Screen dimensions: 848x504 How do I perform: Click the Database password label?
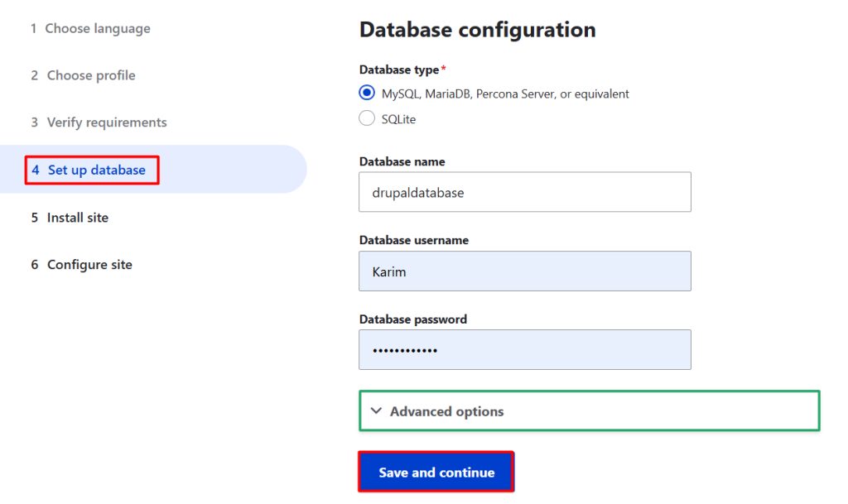click(412, 319)
